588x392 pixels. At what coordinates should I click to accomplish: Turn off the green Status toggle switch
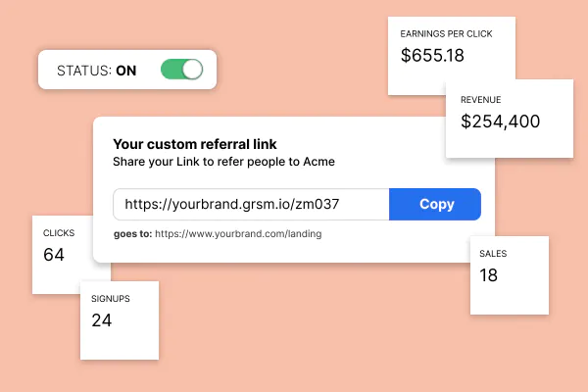click(x=182, y=70)
